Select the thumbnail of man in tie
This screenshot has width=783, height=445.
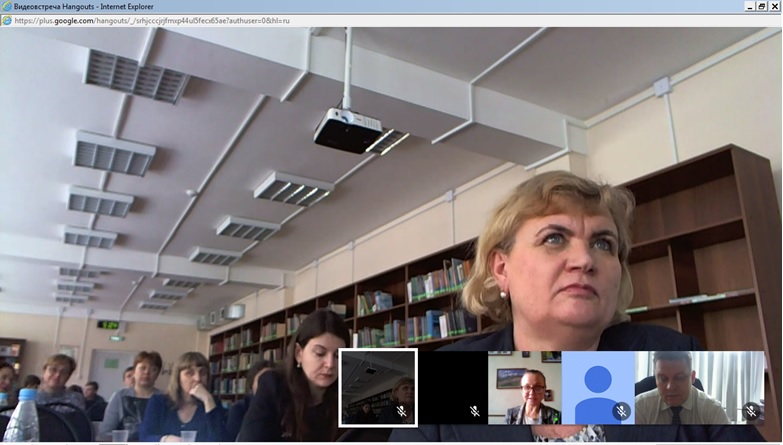pos(700,388)
